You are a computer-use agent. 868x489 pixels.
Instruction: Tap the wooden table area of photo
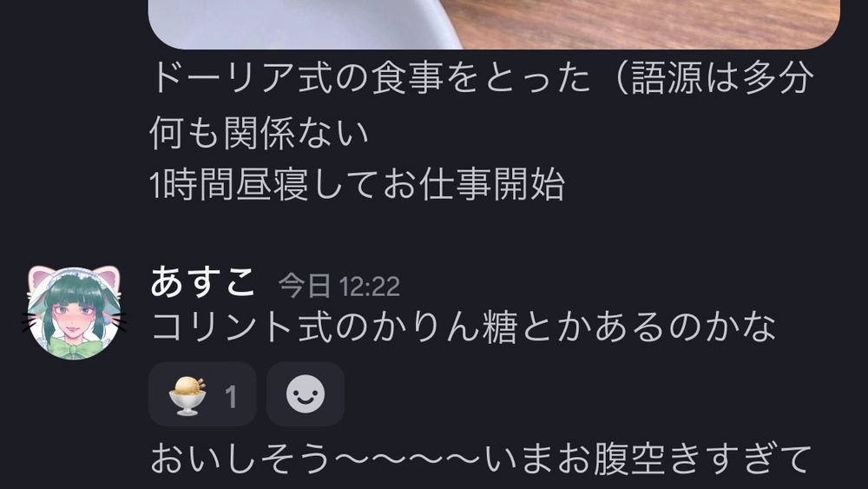(x=648, y=23)
